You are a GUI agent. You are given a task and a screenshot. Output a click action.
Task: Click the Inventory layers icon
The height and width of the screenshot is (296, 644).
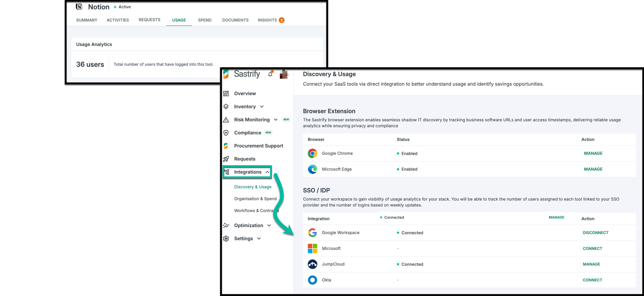click(226, 107)
